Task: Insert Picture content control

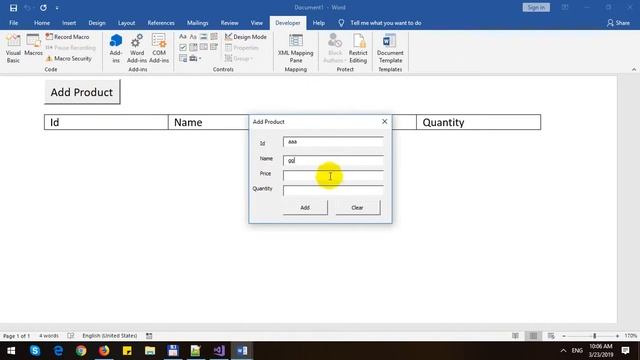Action: [203, 37]
